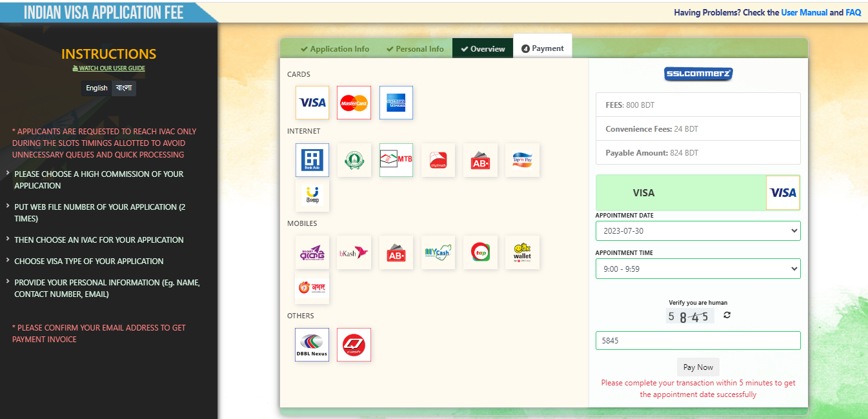Select the Upay icon under INTERNET

pyautogui.click(x=312, y=196)
